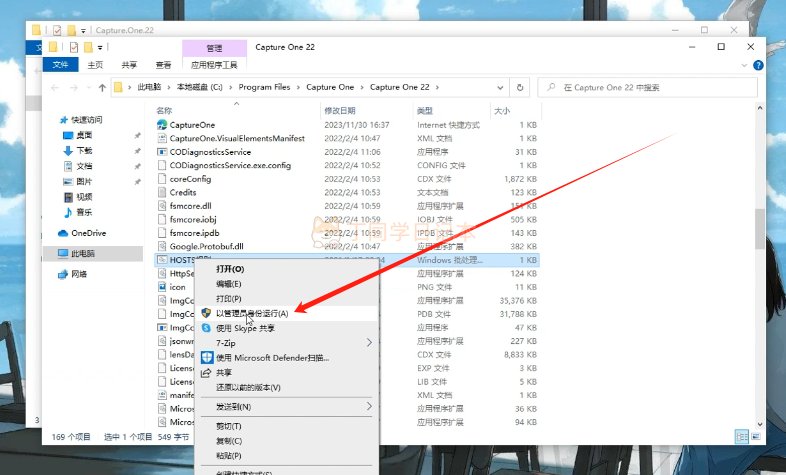Select Google.Protobuf.dll file icon
This screenshot has height=475, width=786.
pyautogui.click(x=162, y=247)
